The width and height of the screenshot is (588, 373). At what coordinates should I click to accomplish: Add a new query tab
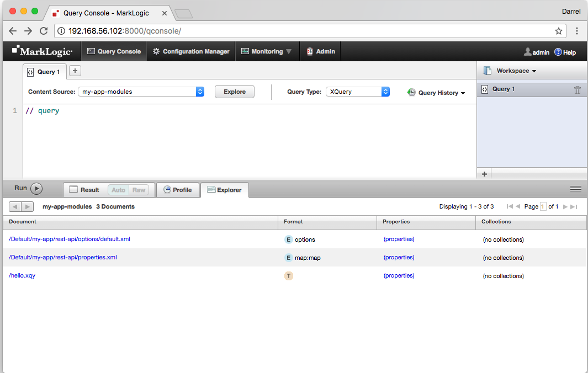coord(74,71)
